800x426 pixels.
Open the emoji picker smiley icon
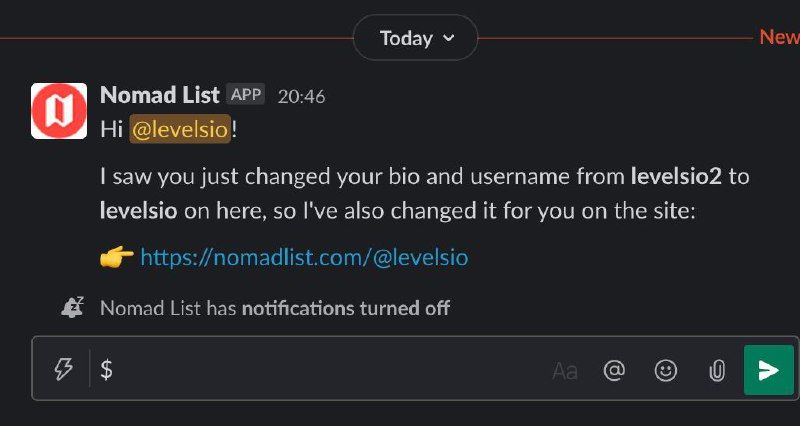pos(665,371)
